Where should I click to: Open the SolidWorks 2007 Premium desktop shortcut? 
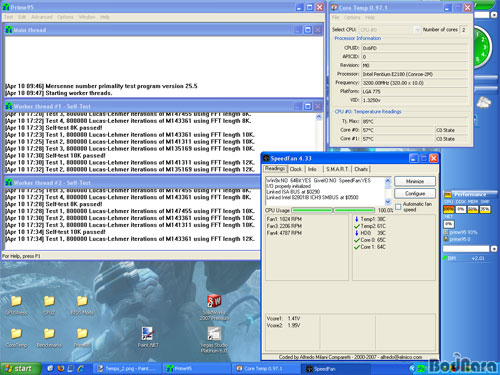point(214,307)
